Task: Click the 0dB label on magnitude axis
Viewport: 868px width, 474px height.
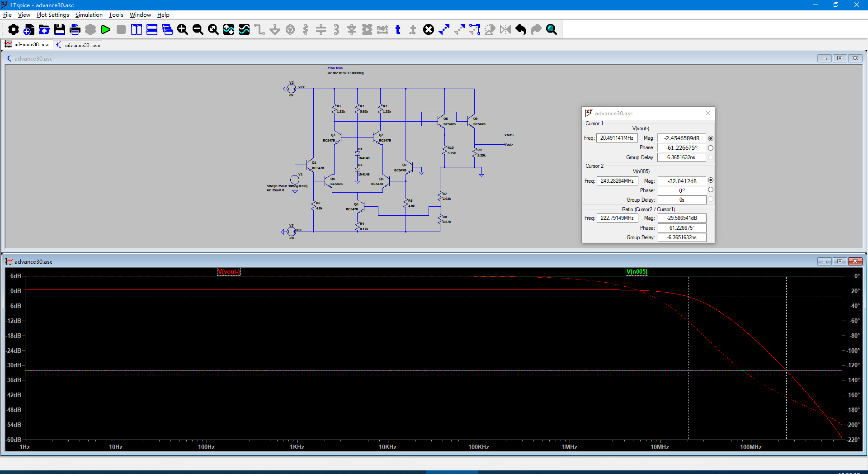Action: pyautogui.click(x=16, y=291)
